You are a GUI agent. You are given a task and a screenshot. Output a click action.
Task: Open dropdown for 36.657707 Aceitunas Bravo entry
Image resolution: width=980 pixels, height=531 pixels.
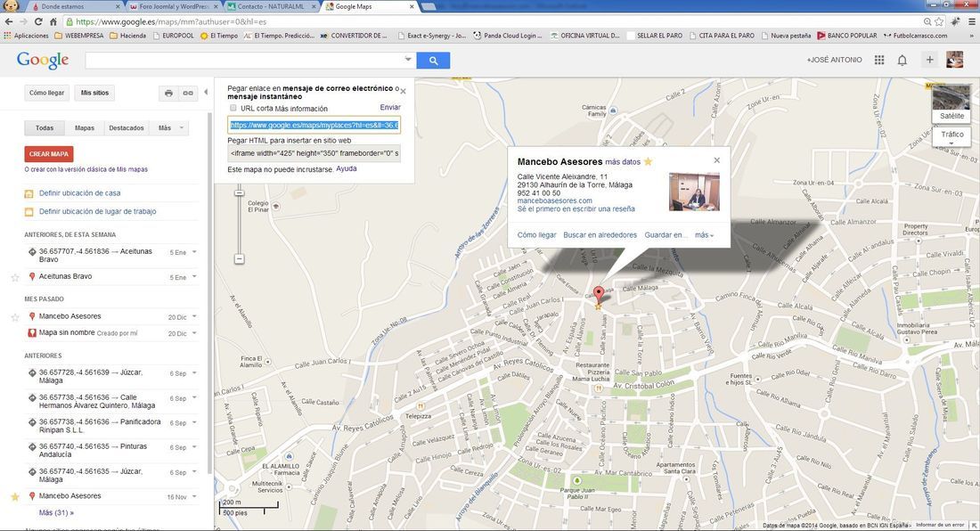tap(194, 252)
